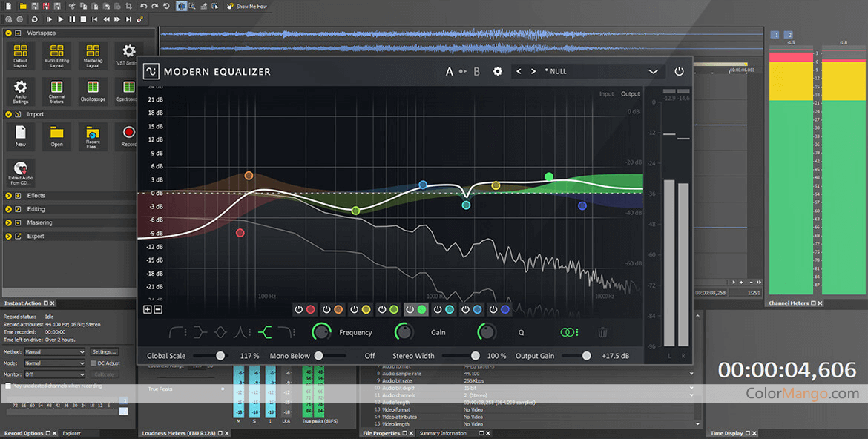
Task: Click the crop tool in the toolbar
Action: pyautogui.click(x=128, y=6)
